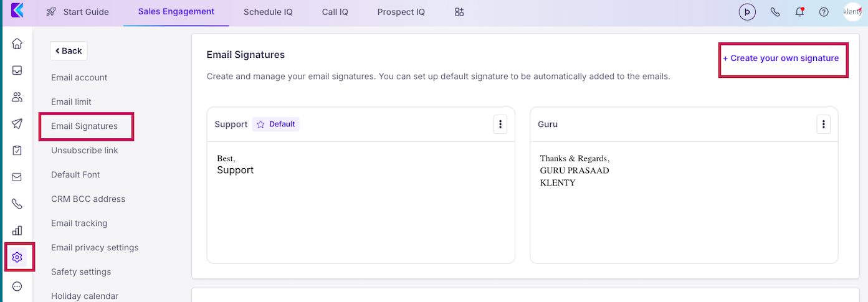The image size is (868, 302).
Task: Select Email tracking in the settings list
Action: point(79,223)
